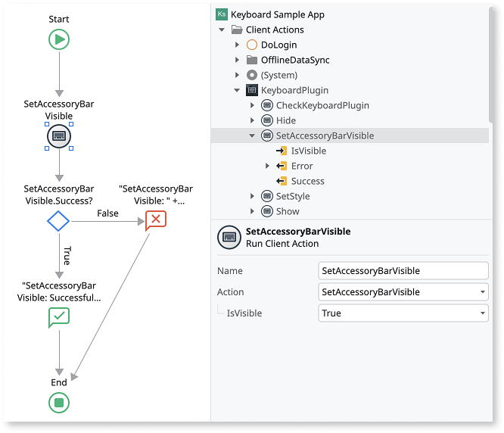
Task: Expand the DoLogin tree item
Action: point(237,45)
